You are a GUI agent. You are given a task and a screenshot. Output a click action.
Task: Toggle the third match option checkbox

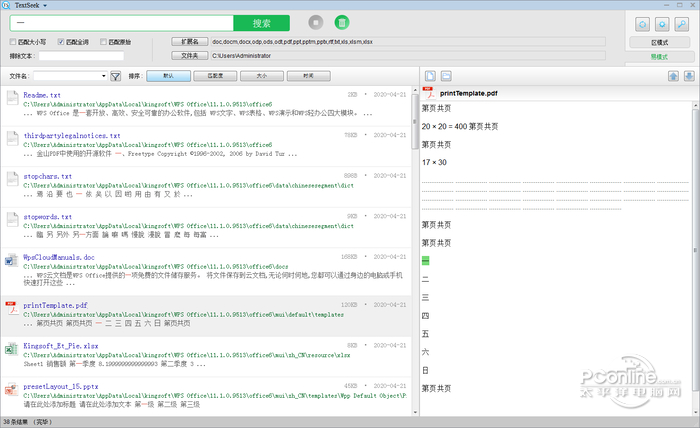click(x=103, y=42)
